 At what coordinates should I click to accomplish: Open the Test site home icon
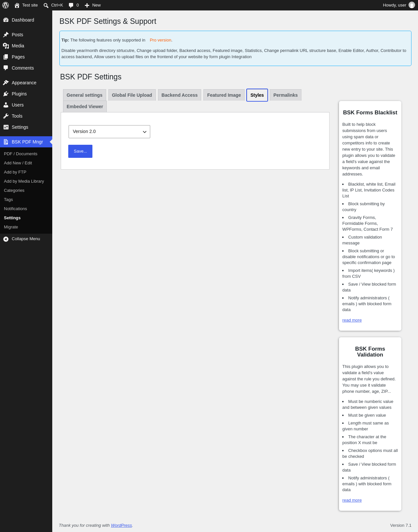click(x=17, y=5)
